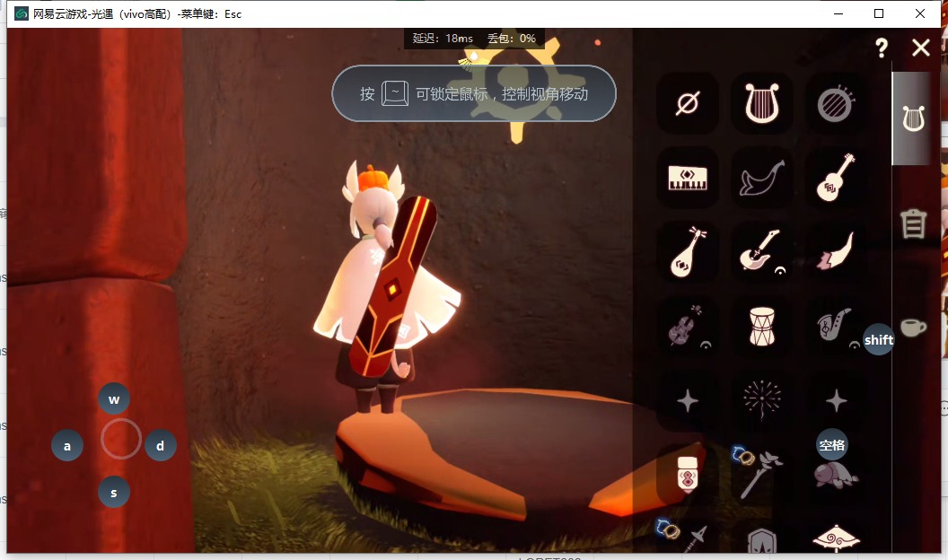
Task: Pick the umbrella item at bottom
Action: (836, 538)
